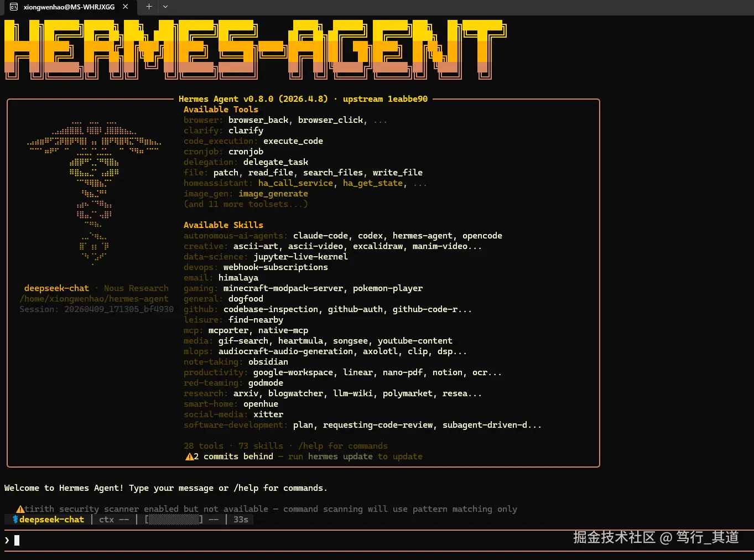
Task: Click 'google-workspace' in the productivity row
Action: [293, 372]
